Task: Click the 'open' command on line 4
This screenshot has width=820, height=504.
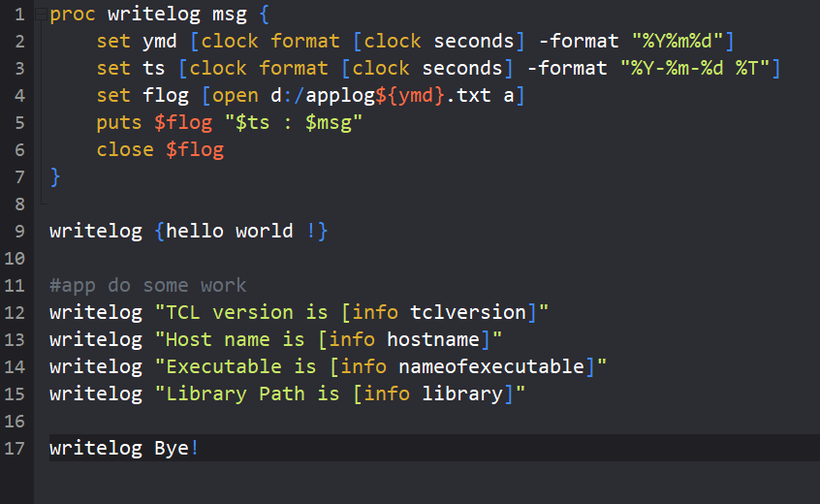Action: (236, 96)
